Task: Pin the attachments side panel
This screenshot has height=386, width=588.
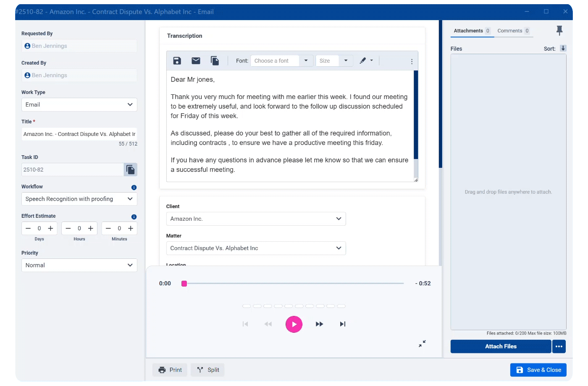Action: (x=559, y=31)
